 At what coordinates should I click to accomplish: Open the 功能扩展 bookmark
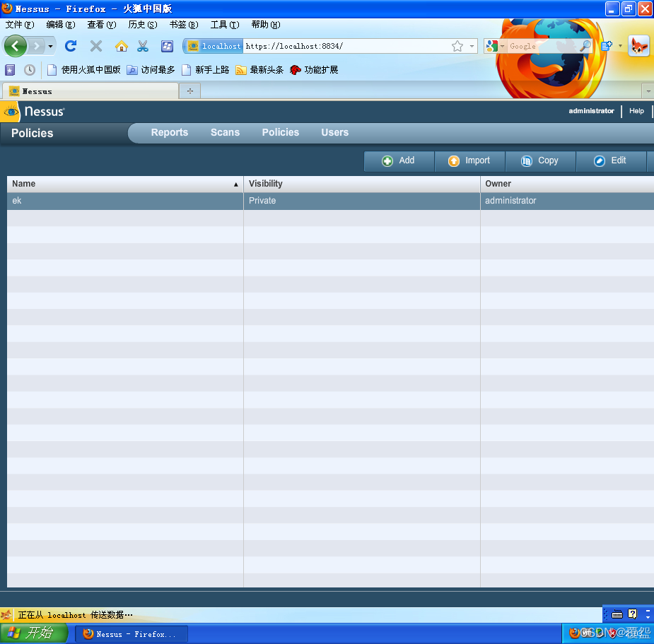click(314, 70)
